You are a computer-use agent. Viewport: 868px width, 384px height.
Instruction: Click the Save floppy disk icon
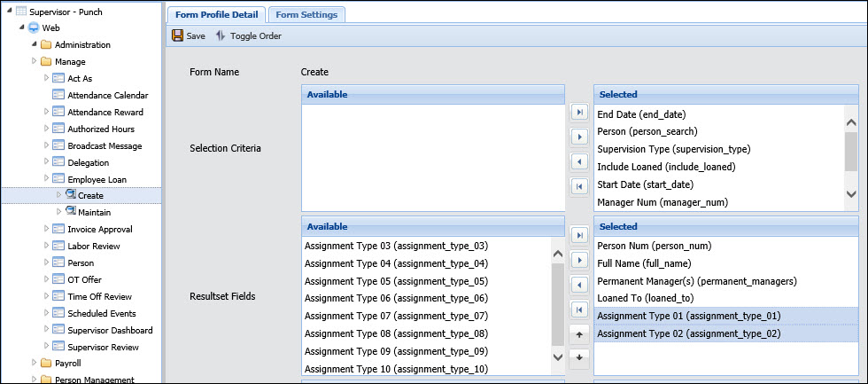coord(178,36)
